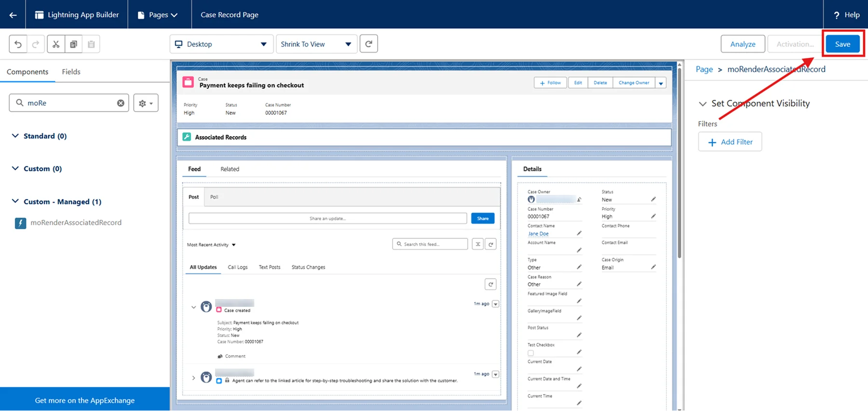Edit the Post Status pencil icon

[579, 335]
